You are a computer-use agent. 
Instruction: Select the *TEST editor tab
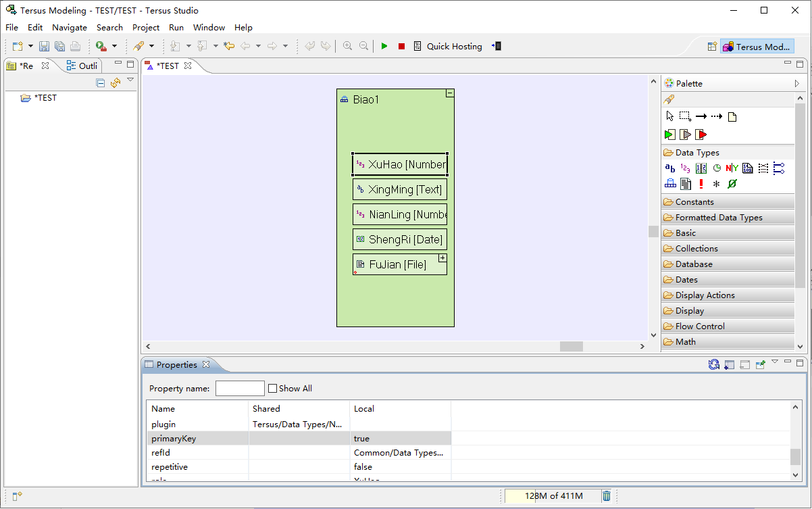pos(168,66)
